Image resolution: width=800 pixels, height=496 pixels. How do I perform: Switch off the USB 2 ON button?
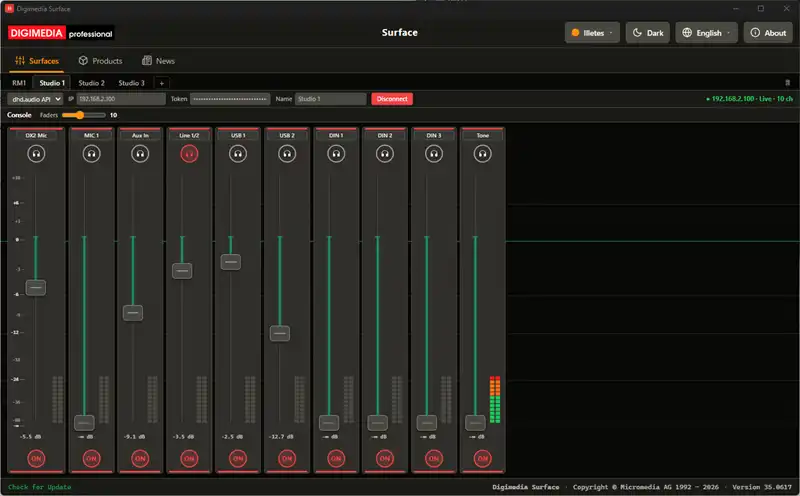pos(287,458)
